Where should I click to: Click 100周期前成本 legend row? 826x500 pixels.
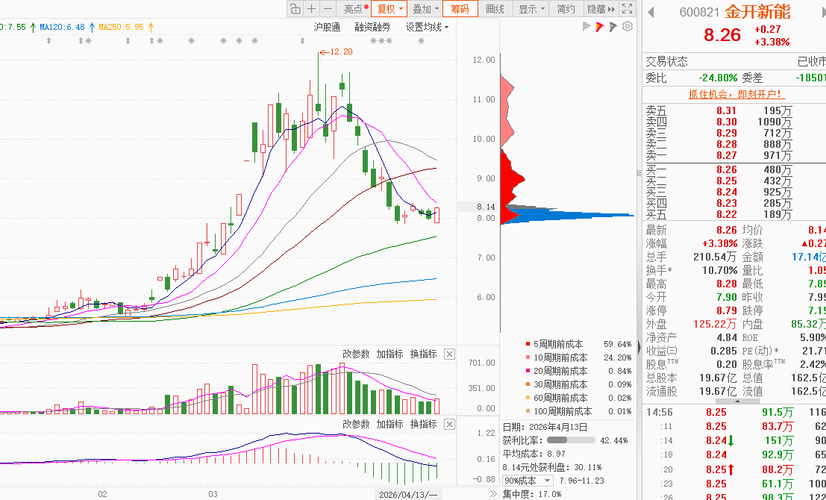[x=578, y=411]
